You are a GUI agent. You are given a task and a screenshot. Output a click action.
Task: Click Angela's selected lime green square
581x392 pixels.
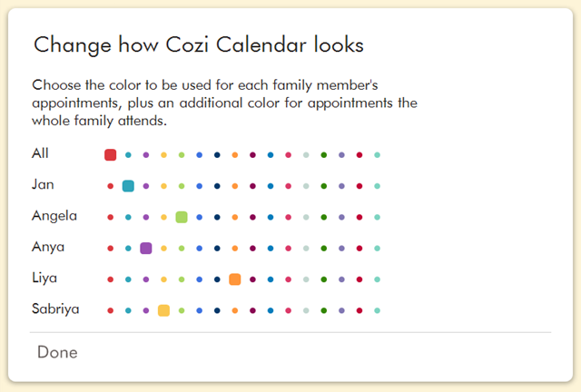point(182,217)
